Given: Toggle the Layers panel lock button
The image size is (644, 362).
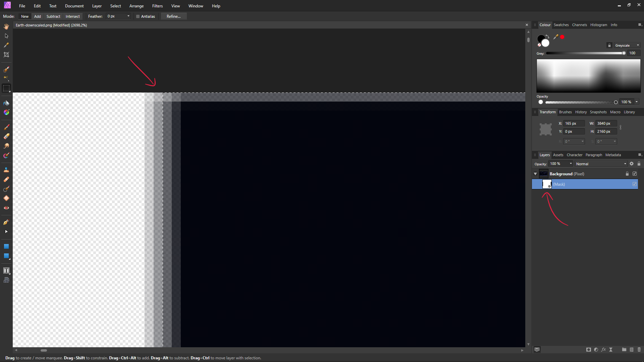Looking at the screenshot, I should [639, 164].
